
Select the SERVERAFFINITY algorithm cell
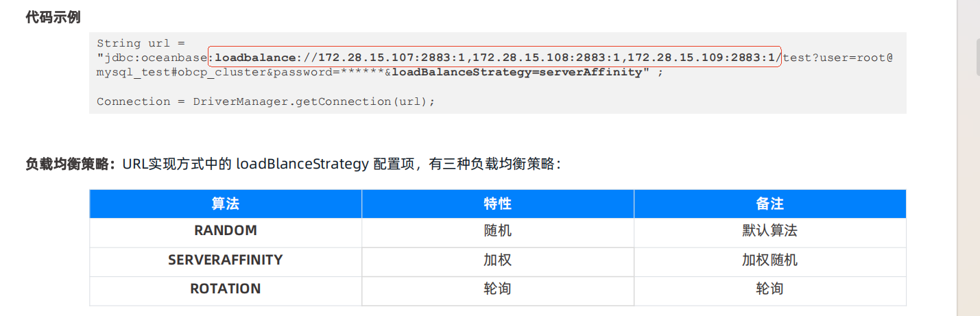[x=226, y=260]
